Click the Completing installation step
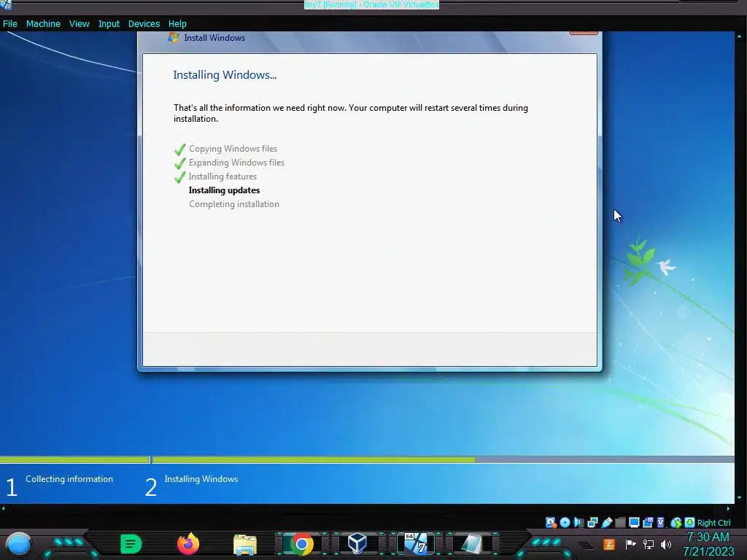Image resolution: width=747 pixels, height=560 pixels. [x=234, y=204]
